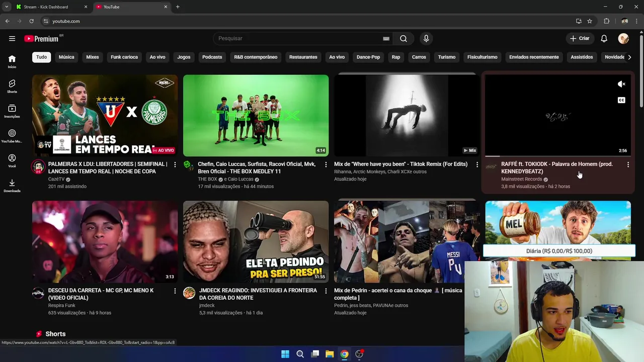The width and height of the screenshot is (644, 362).
Task: Select the Fisiculturismo filter chip
Action: click(482, 57)
